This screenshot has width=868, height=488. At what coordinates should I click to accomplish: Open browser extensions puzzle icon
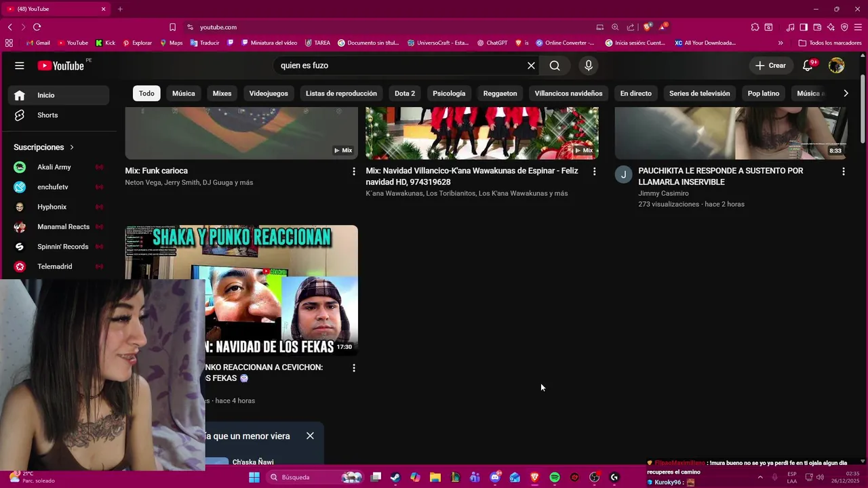pyautogui.click(x=755, y=27)
